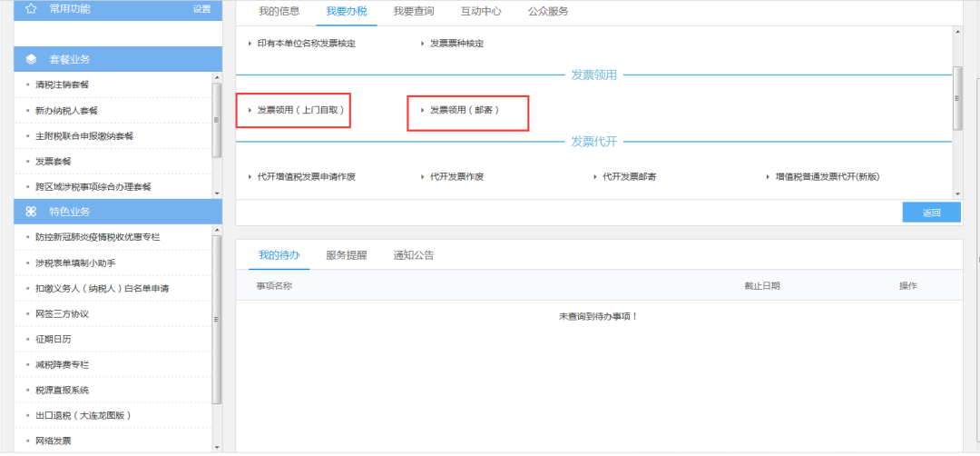Click 我要办税 panel scrollbar down arrow

pos(957,193)
